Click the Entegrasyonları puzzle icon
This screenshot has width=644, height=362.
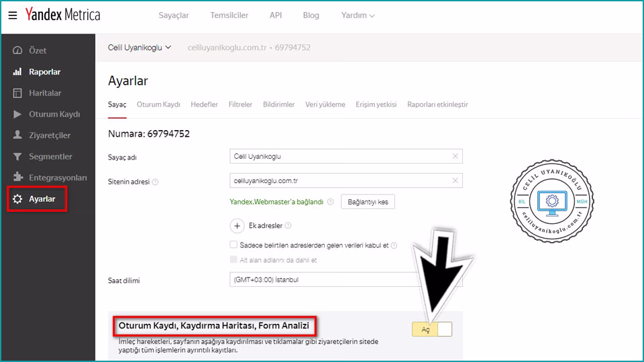coord(17,178)
